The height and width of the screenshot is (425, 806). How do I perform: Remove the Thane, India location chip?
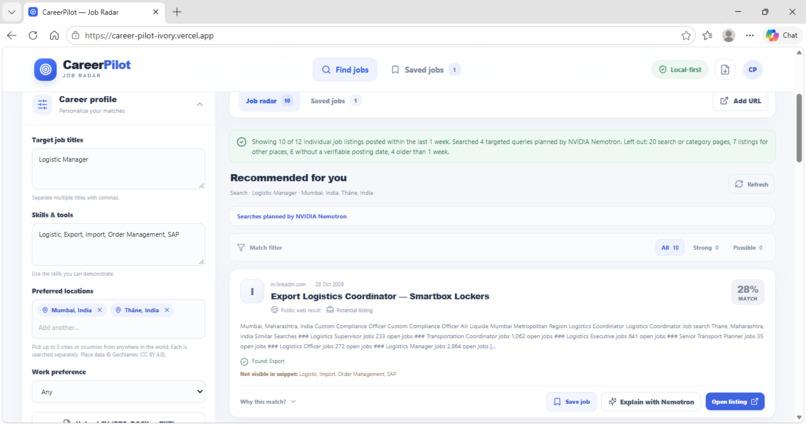click(x=167, y=310)
